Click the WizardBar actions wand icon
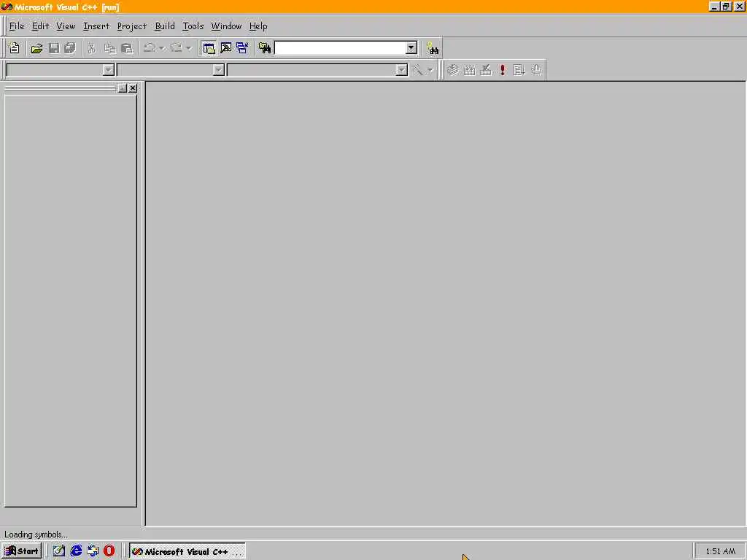 point(418,71)
